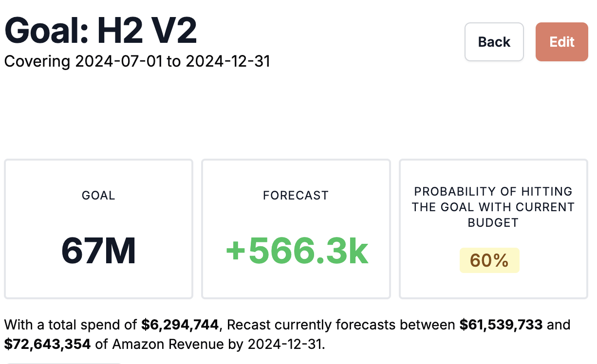Click the Goal: H2 V2 page title
Screen dimensions: 597x364
tap(100, 29)
